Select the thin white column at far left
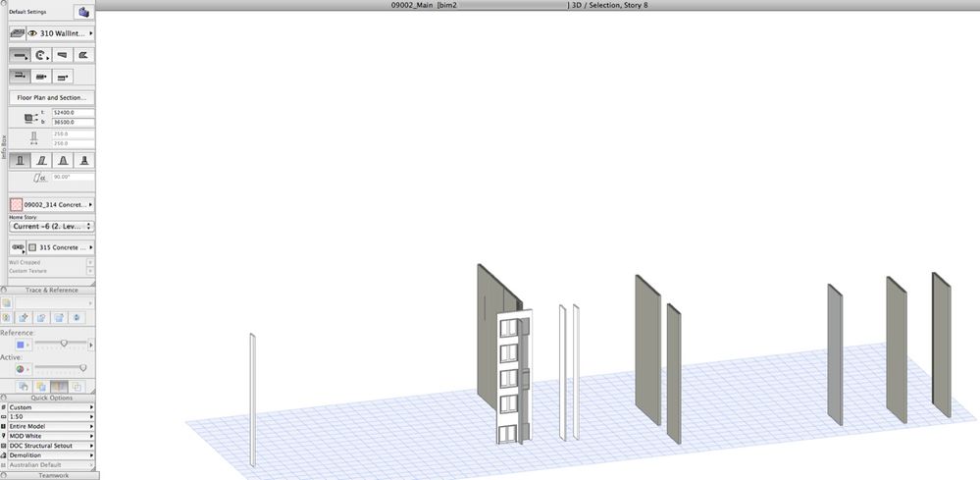 252,400
